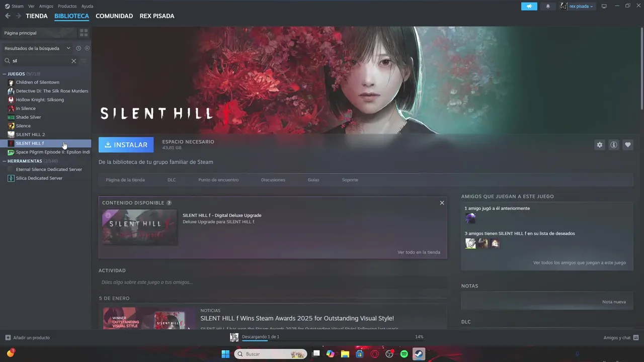Open the Productos menu
The height and width of the screenshot is (362, 644).
click(67, 6)
